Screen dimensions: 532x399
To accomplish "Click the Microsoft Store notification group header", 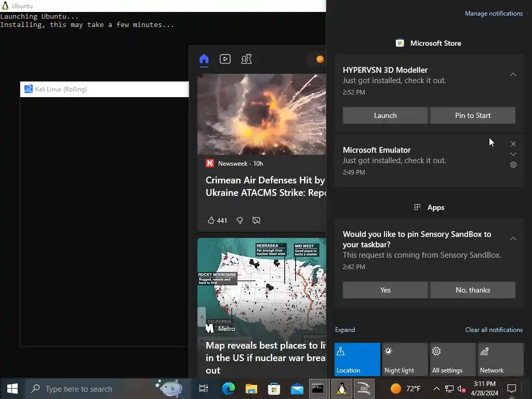I will pos(429,43).
